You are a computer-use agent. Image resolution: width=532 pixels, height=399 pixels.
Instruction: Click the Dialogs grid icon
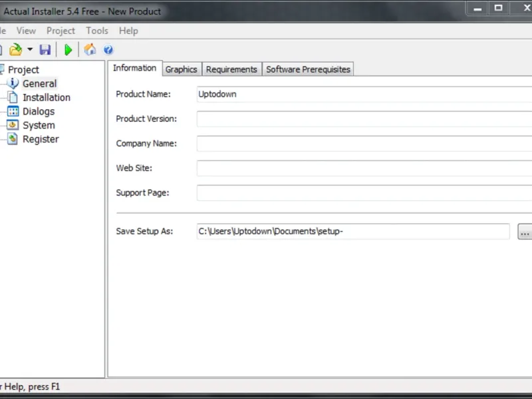pos(13,111)
